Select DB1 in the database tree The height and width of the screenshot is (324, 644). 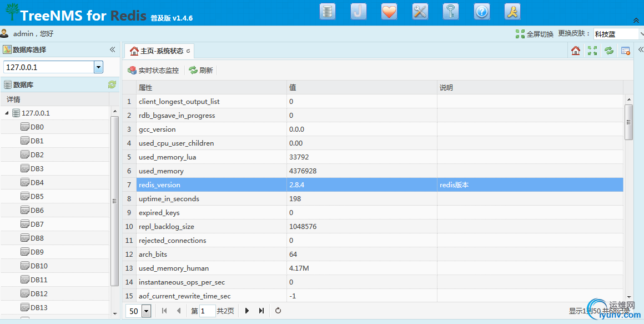coord(37,141)
